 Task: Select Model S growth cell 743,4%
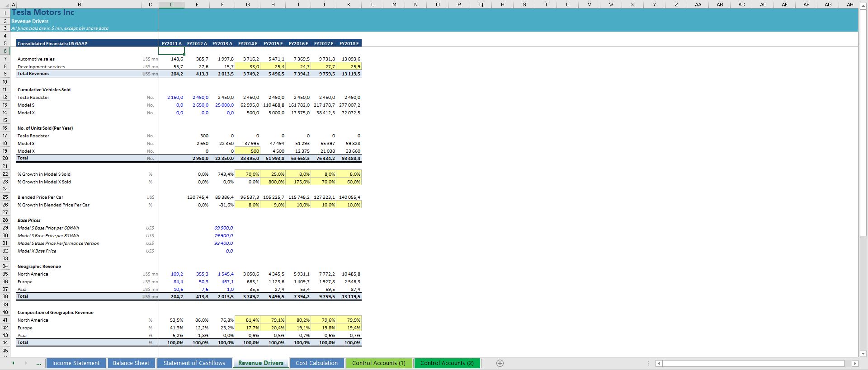click(x=222, y=174)
